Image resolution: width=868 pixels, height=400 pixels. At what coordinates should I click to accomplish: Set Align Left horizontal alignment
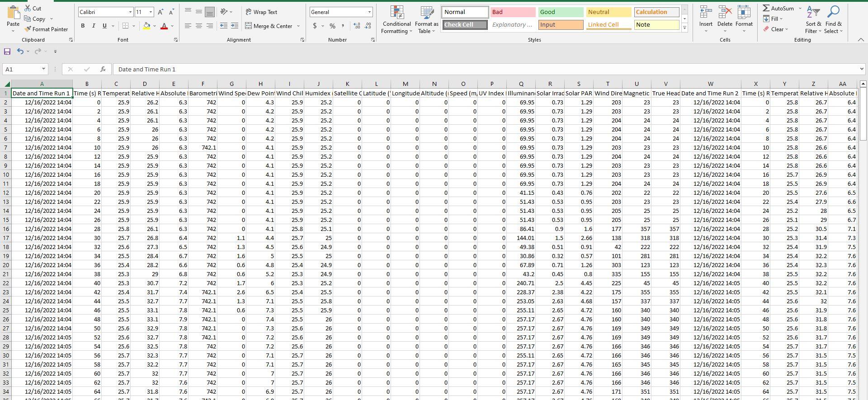188,26
